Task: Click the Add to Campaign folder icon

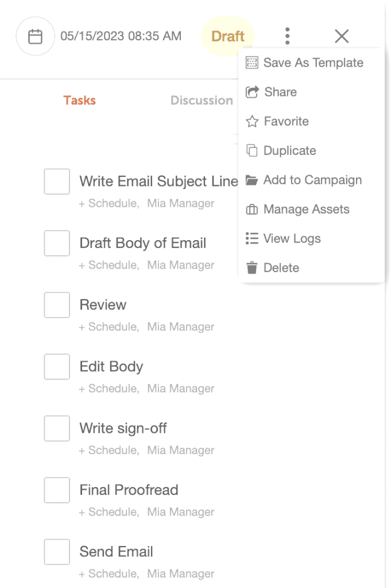Action: 251,180
